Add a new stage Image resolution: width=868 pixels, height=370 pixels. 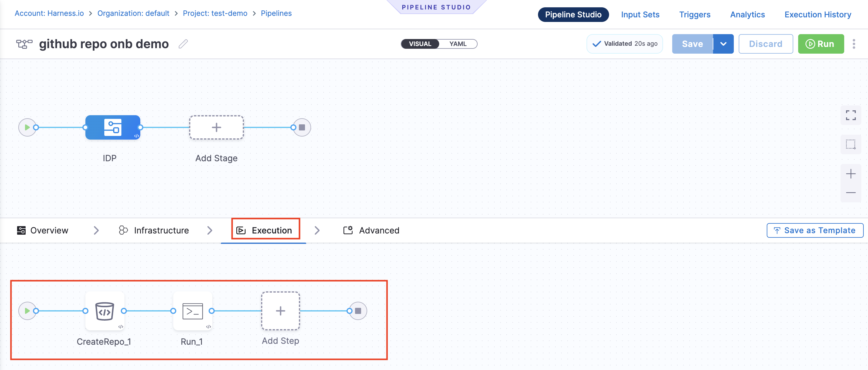(x=216, y=127)
